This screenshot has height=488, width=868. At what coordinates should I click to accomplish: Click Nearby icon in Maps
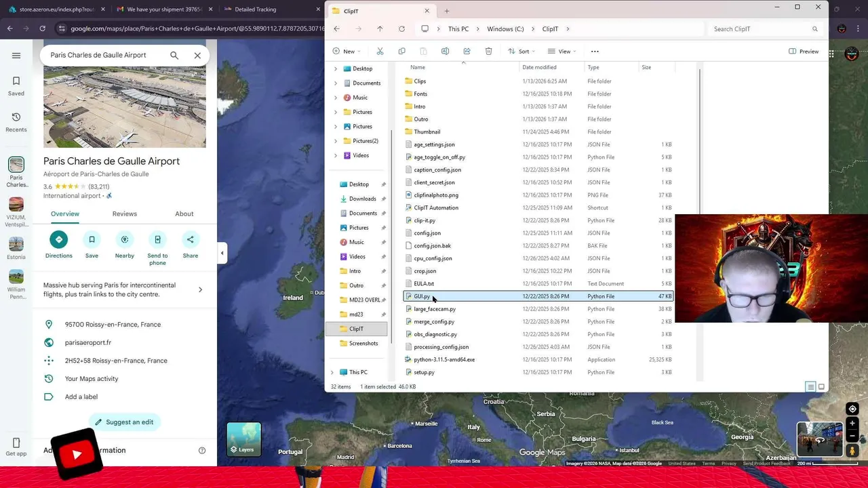(x=125, y=239)
